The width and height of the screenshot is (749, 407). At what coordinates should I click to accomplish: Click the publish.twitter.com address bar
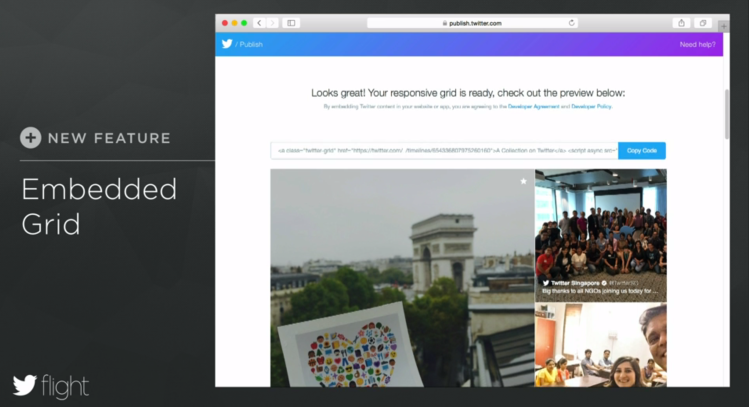point(472,23)
